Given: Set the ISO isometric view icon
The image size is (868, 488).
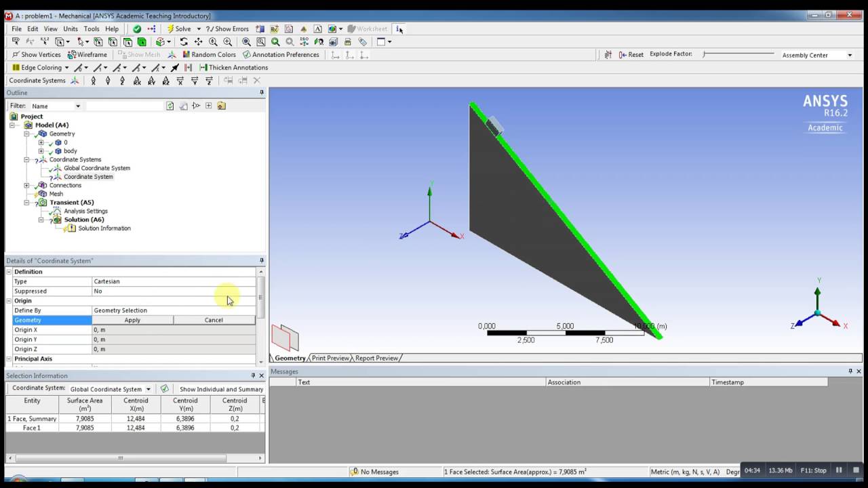Looking at the screenshot, I should [x=304, y=42].
